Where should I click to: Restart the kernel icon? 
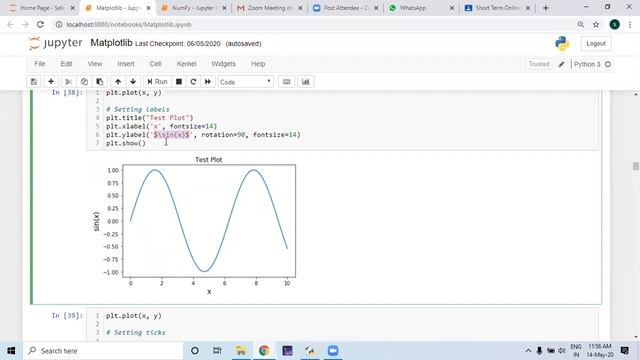pos(193,82)
